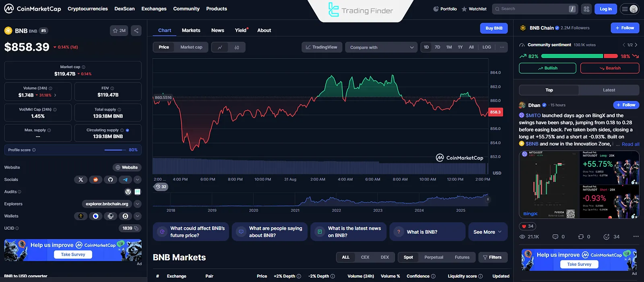Screen dimensions: 644x282
Task: Open the X (Twitter) social link
Action: coord(81,180)
